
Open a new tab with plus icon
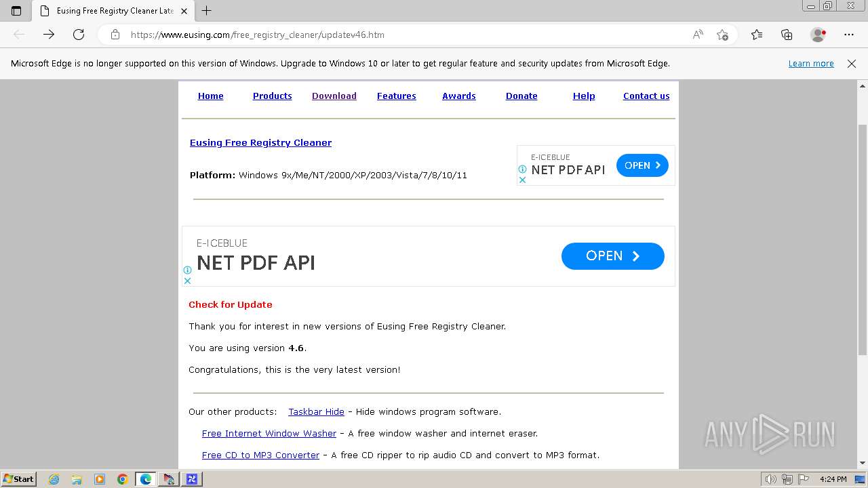[x=207, y=11]
